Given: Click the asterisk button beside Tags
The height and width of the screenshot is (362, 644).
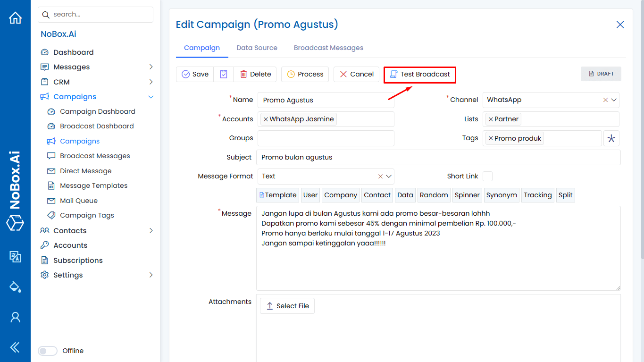Looking at the screenshot, I should click(x=611, y=138).
